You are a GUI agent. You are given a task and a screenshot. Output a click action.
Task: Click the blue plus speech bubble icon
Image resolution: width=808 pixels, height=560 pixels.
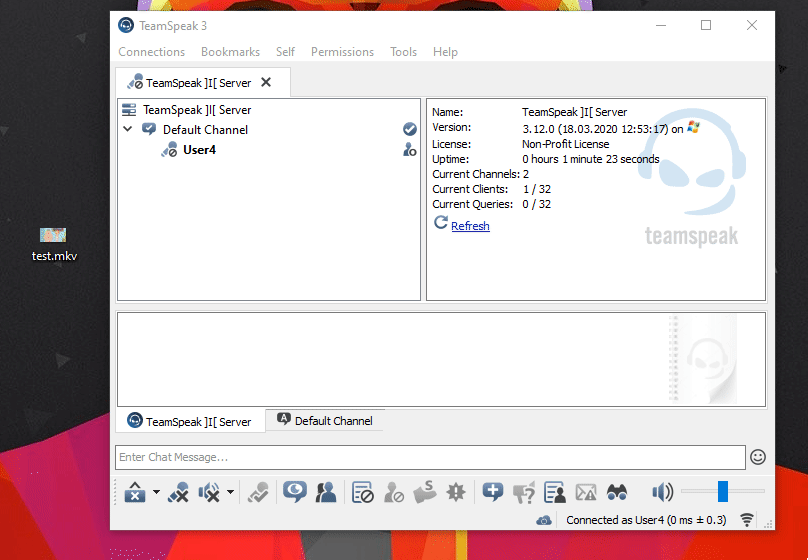493,493
